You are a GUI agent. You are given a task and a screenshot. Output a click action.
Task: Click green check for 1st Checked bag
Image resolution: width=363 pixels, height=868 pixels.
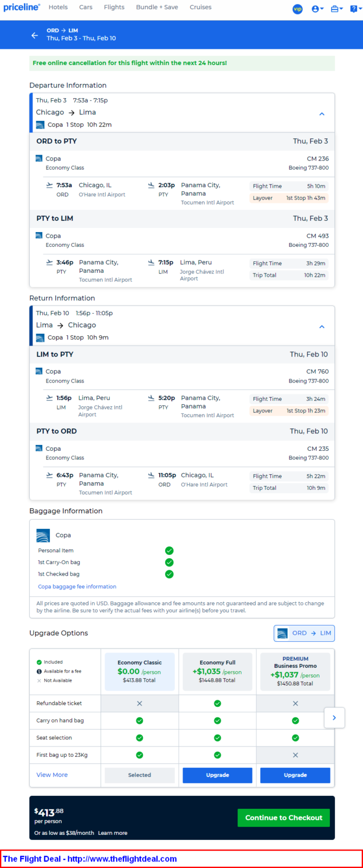169,574
